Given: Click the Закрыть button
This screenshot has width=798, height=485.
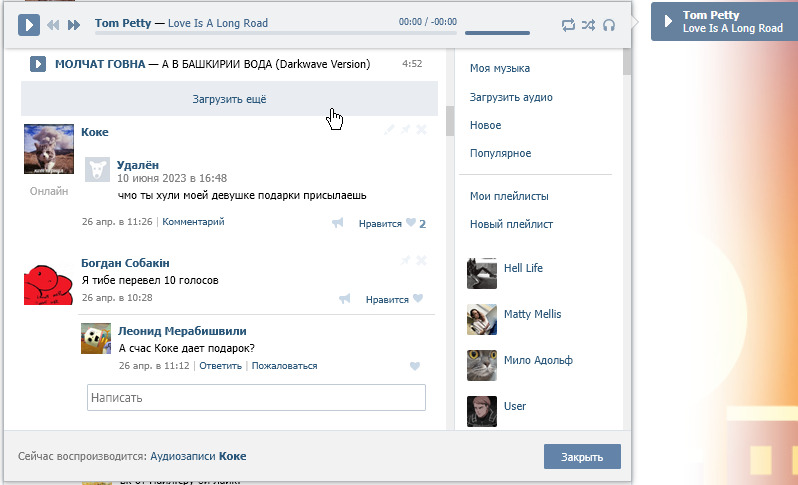Looking at the screenshot, I should click(x=582, y=457).
